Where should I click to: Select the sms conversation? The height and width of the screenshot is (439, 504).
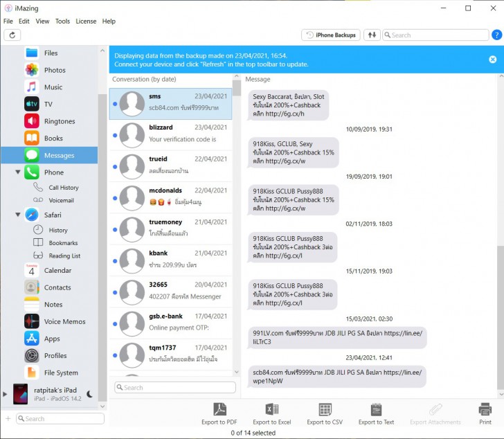pos(170,104)
